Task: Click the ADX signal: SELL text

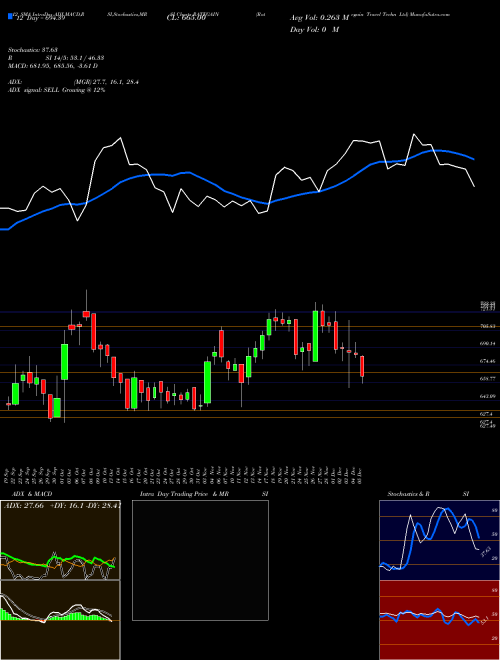Action: pyautogui.click(x=56, y=90)
